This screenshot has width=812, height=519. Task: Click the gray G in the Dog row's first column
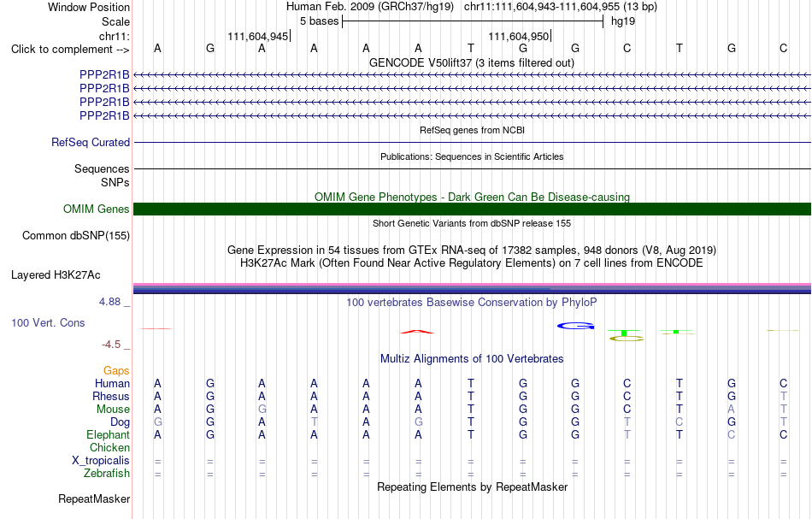pyautogui.click(x=157, y=422)
